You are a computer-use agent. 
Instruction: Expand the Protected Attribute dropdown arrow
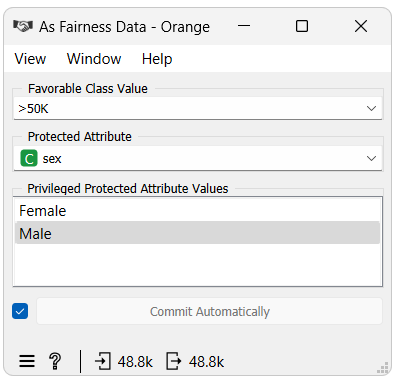tap(371, 158)
